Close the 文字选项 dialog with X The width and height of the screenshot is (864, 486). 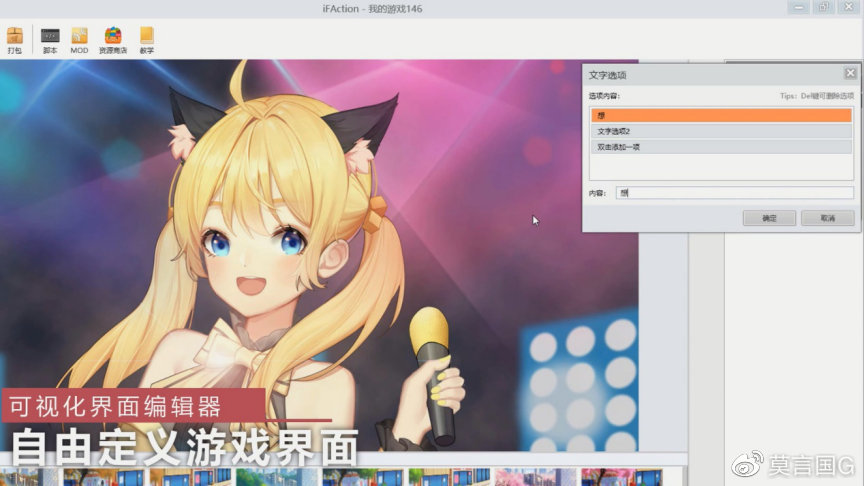tap(850, 73)
